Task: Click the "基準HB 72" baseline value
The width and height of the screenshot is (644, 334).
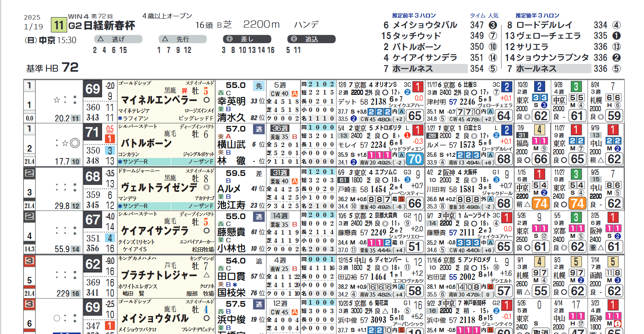Action: (x=52, y=67)
